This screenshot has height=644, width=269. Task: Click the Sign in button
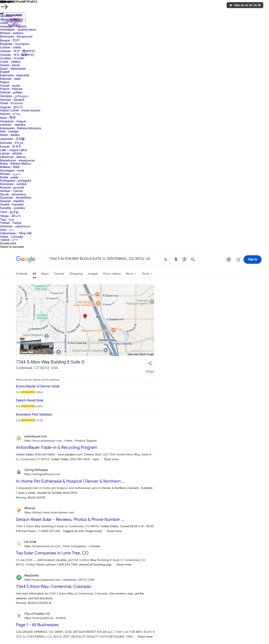pyautogui.click(x=252, y=260)
